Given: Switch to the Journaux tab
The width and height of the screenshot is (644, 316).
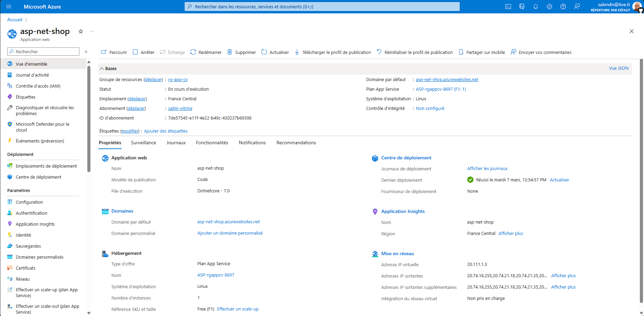Looking at the screenshot, I should [176, 143].
